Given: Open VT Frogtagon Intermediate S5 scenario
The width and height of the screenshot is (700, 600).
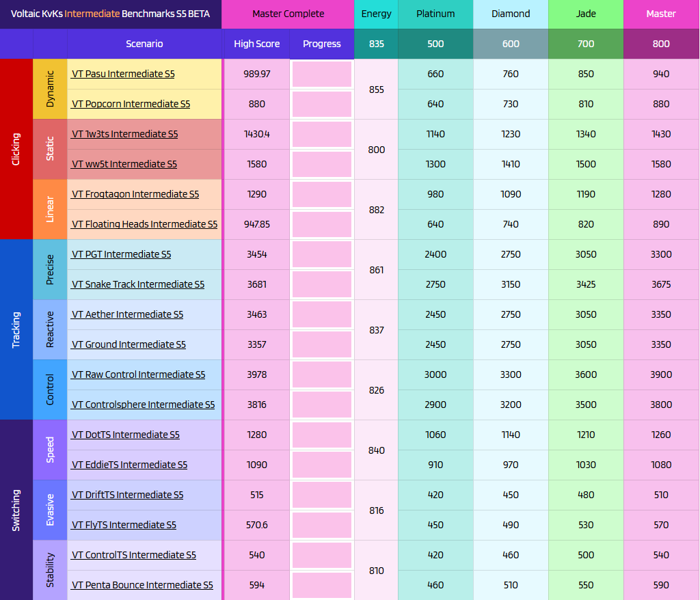Looking at the screenshot, I should click(133, 194).
